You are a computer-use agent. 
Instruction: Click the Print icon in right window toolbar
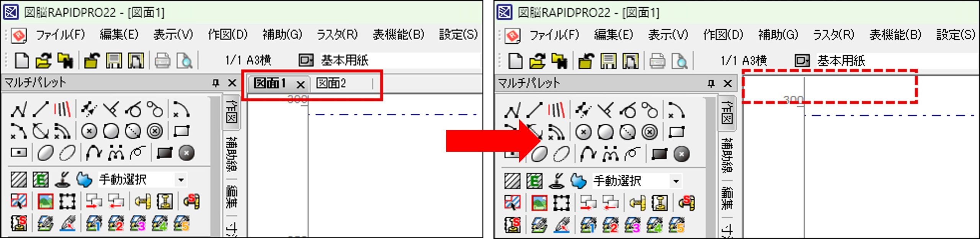[x=657, y=61]
